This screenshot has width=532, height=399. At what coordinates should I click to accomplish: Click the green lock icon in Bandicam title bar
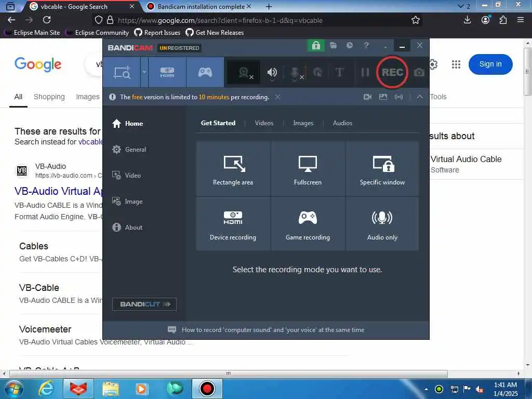tap(316, 46)
